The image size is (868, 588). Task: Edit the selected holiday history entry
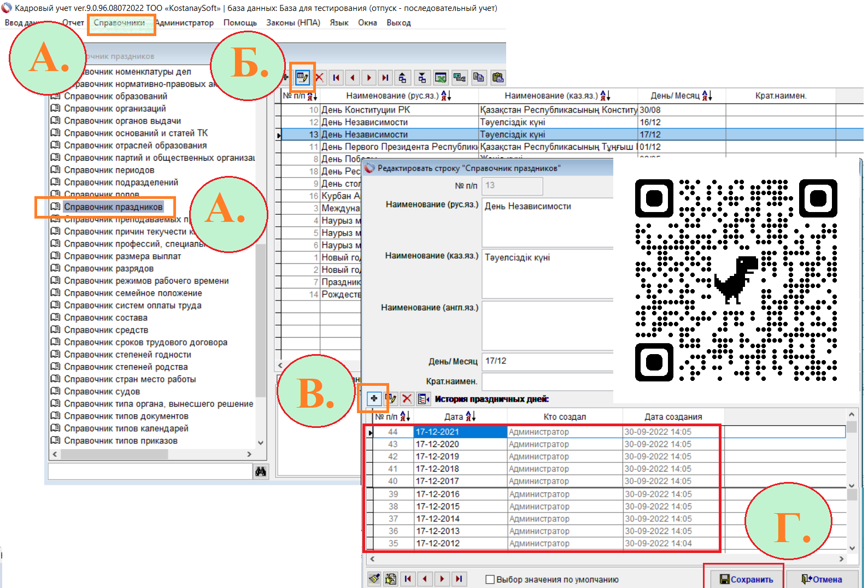point(391,398)
